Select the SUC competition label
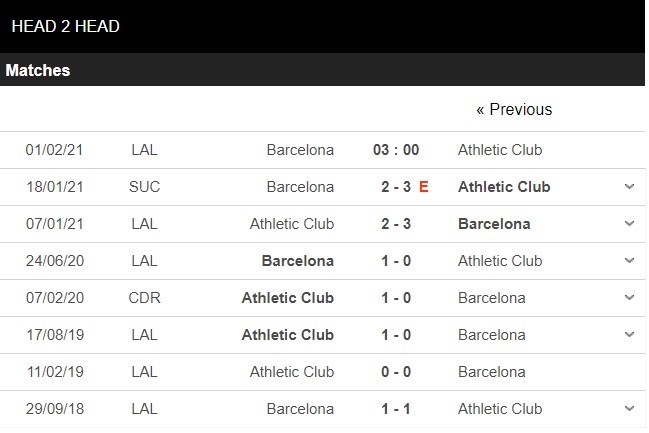 [144, 187]
